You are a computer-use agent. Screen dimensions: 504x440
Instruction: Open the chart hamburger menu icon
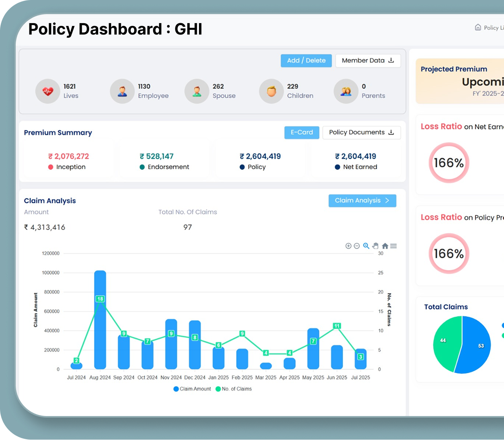(x=393, y=246)
